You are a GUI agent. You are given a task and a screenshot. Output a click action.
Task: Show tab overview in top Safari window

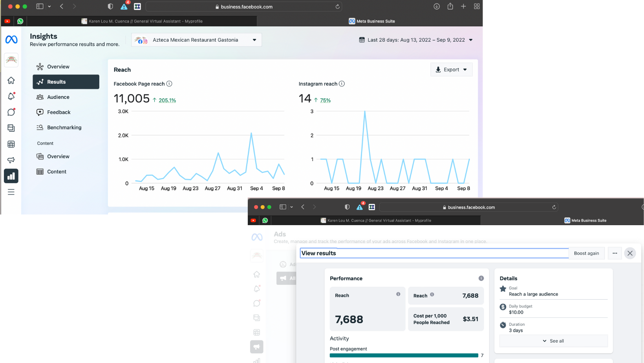click(477, 6)
